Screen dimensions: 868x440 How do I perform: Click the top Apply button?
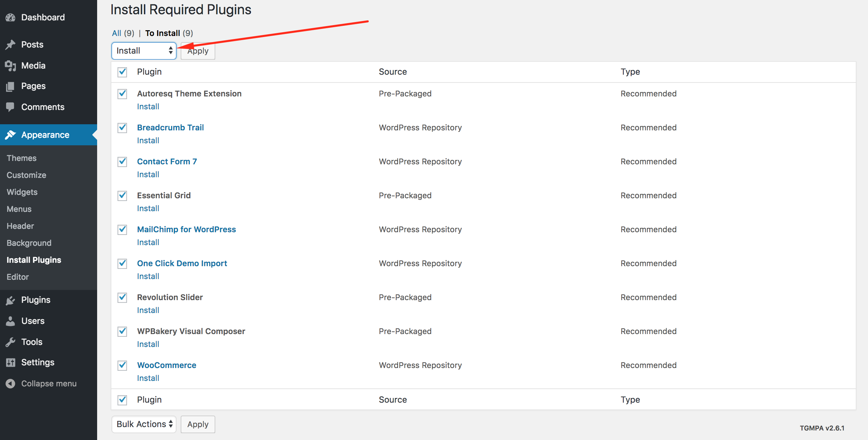pos(198,51)
